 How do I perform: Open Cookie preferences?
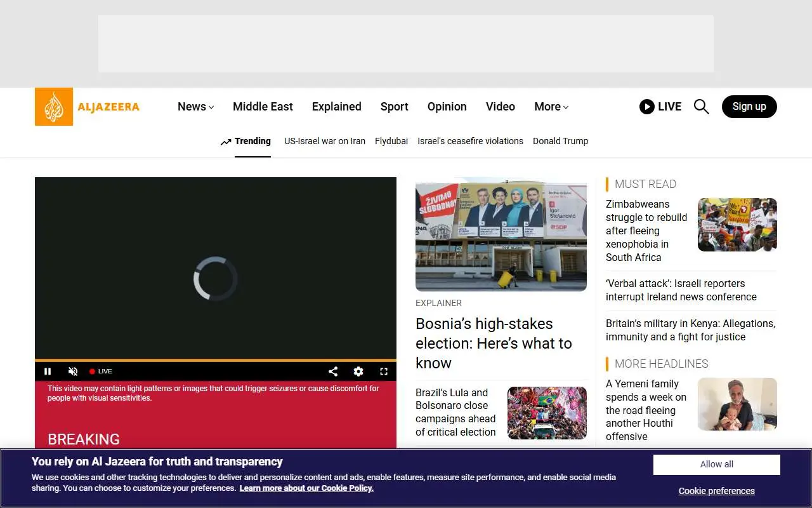tap(717, 491)
